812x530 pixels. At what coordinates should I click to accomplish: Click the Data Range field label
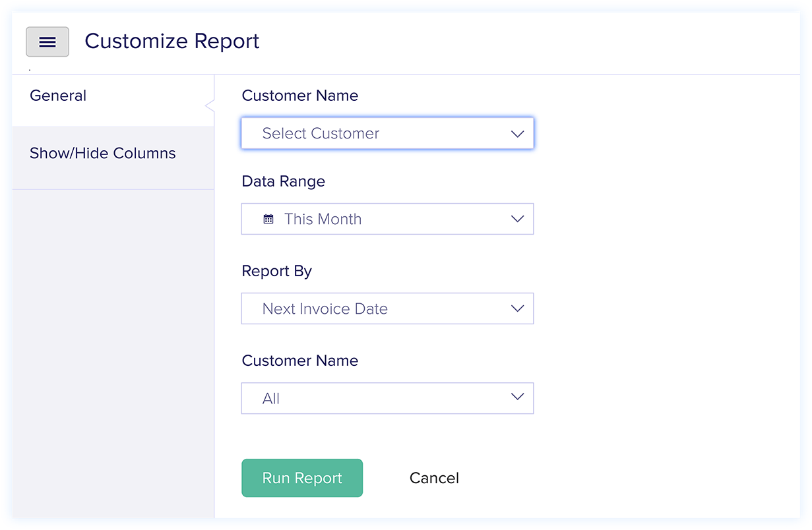point(283,181)
